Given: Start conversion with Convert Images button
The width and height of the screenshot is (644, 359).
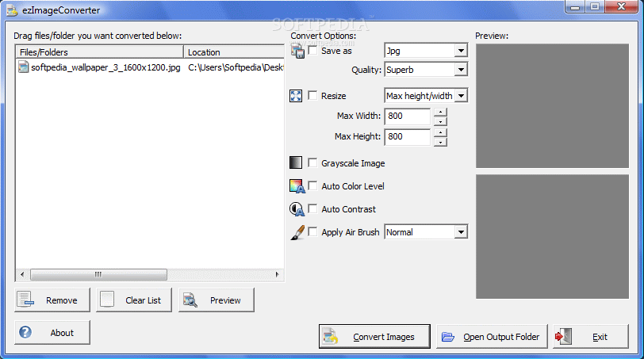Looking at the screenshot, I should tap(374, 337).
